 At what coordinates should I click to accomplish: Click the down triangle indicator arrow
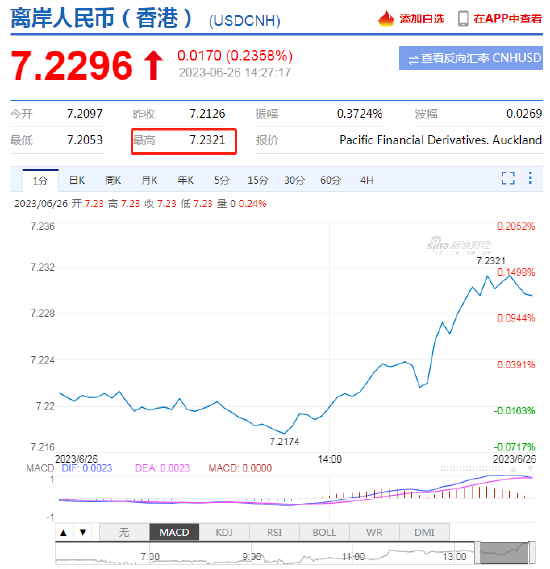[83, 532]
